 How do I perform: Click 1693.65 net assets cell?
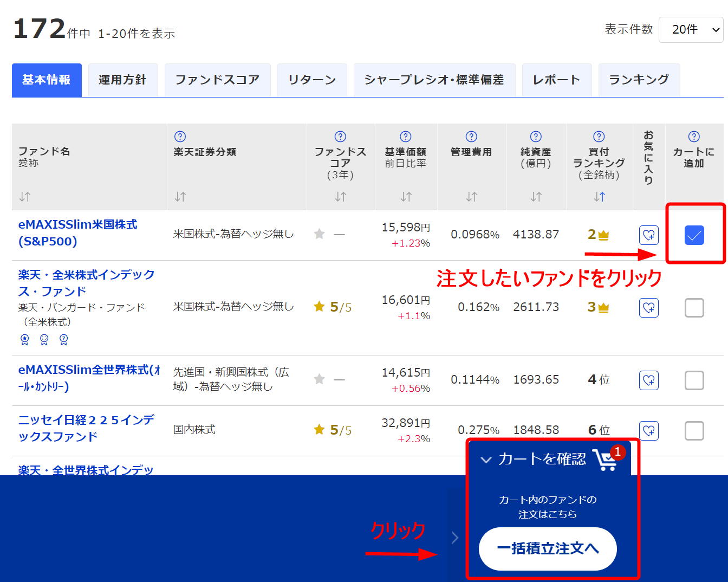[x=536, y=380]
